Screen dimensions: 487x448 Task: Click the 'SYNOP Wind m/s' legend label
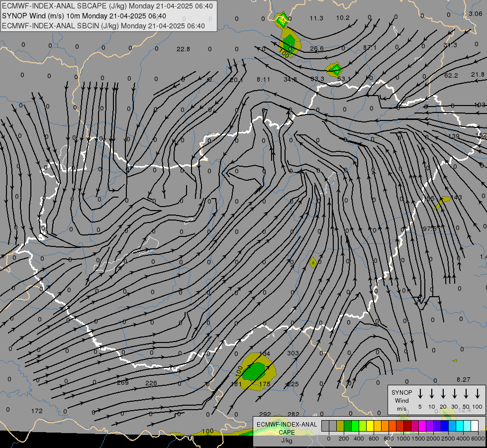click(401, 400)
